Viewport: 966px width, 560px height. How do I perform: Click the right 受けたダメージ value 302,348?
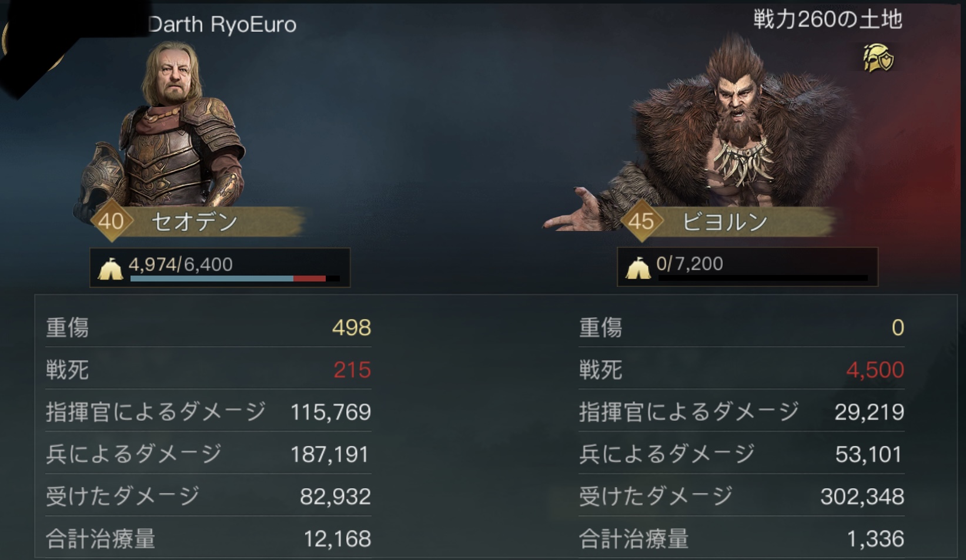(862, 497)
